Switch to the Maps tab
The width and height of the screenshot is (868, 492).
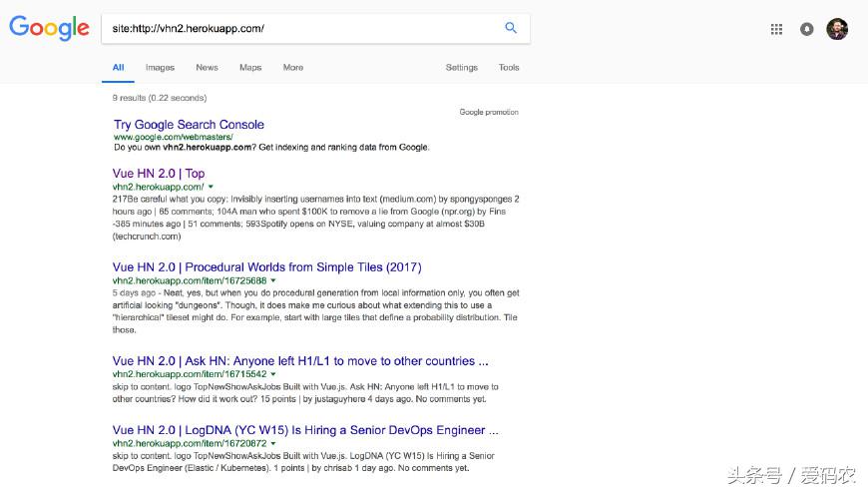click(x=250, y=68)
